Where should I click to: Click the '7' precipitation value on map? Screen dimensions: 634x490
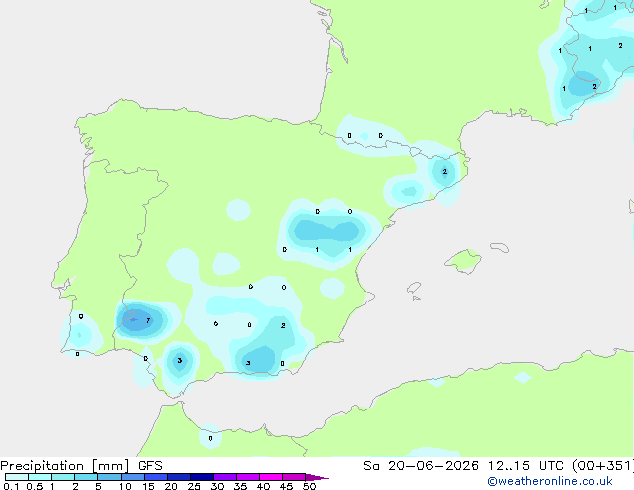(x=148, y=320)
